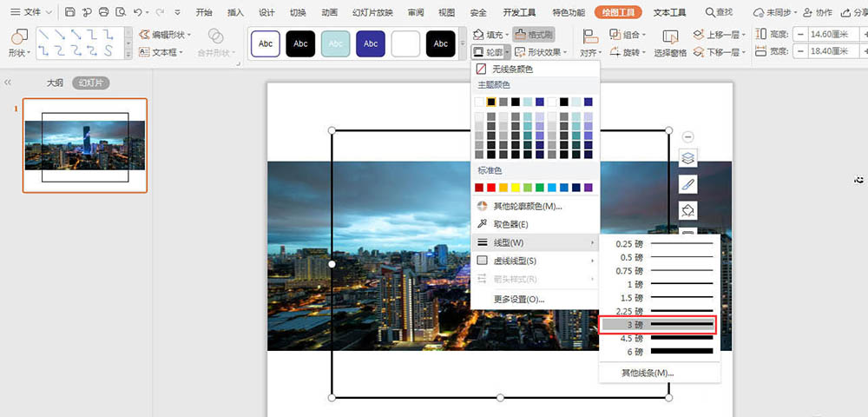Open the Text Tools (文本工具) tab
The image size is (868, 417).
pyautogui.click(x=669, y=12)
